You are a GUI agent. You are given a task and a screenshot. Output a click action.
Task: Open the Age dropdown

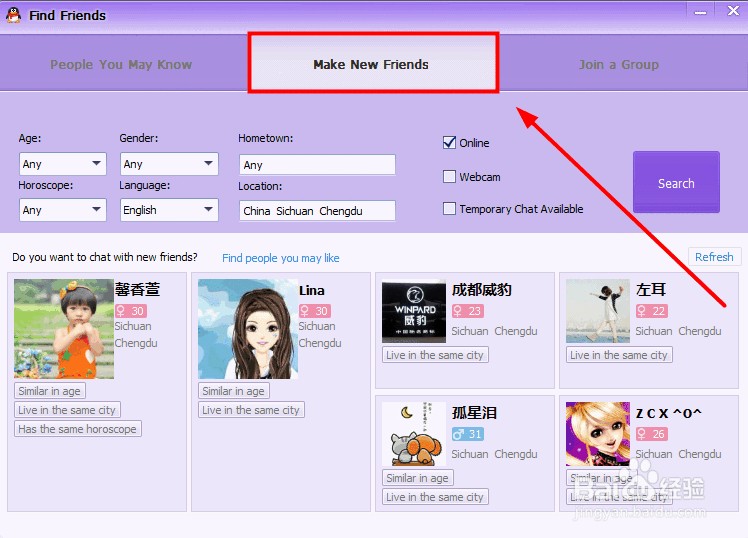coord(62,164)
